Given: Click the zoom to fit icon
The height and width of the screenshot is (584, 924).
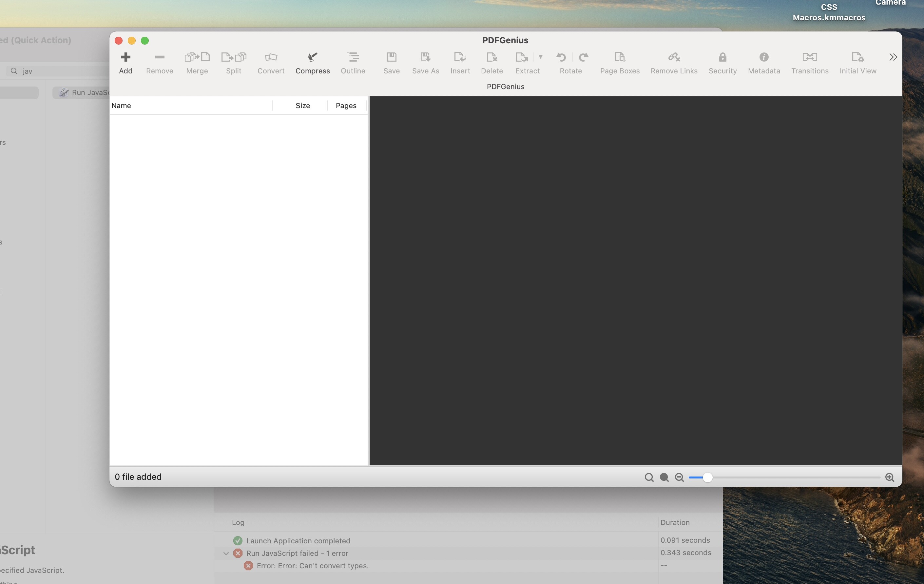Looking at the screenshot, I should click(x=664, y=477).
